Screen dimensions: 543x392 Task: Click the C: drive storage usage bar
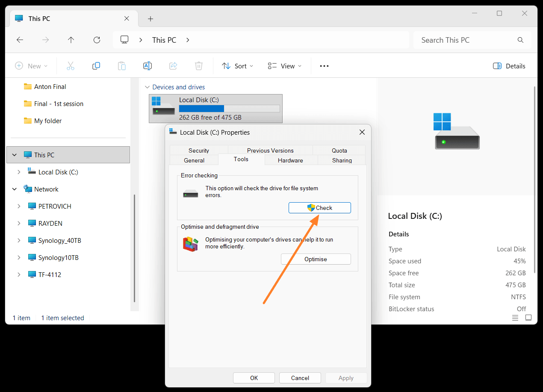tap(229, 109)
